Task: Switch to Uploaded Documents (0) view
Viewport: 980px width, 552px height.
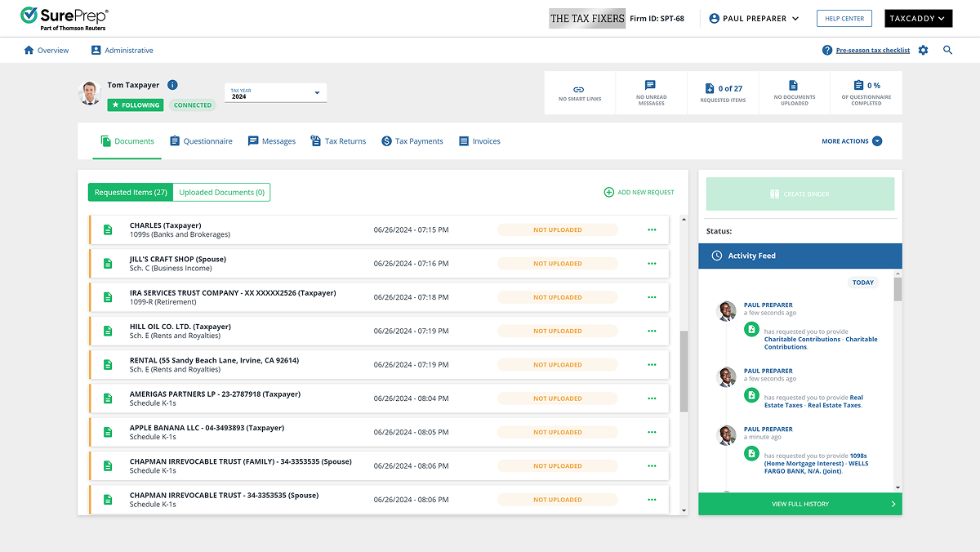Action: (x=221, y=193)
